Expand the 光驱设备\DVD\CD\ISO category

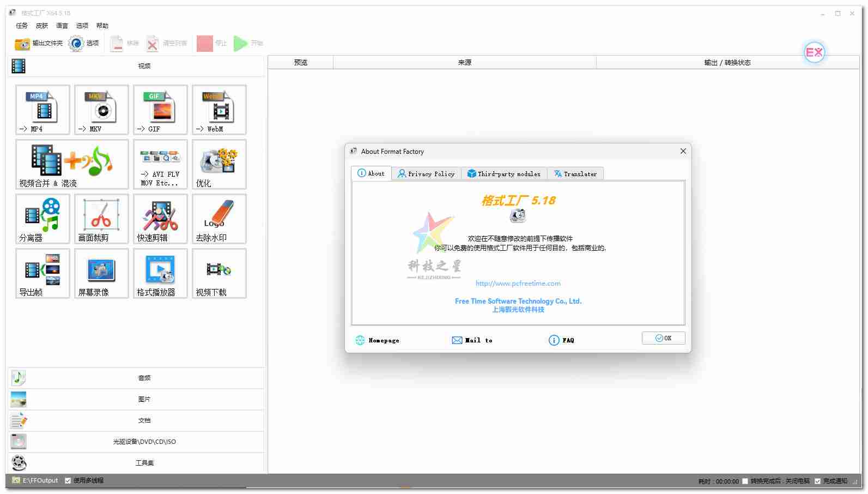[x=136, y=442]
